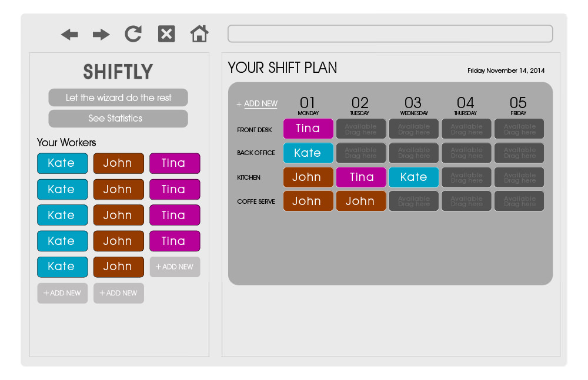The height and width of the screenshot is (380, 588).
Task: Click the stop loading X icon
Action: coord(166,33)
